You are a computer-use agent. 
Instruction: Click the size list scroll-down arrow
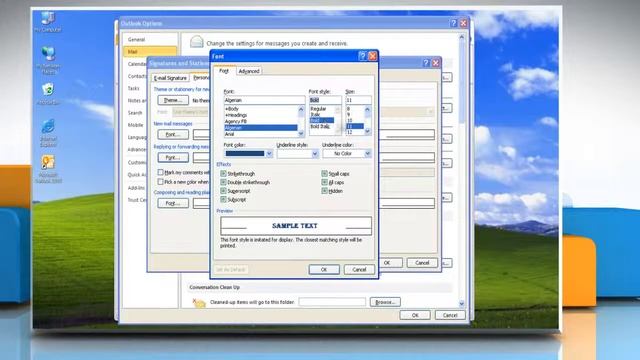click(367, 131)
